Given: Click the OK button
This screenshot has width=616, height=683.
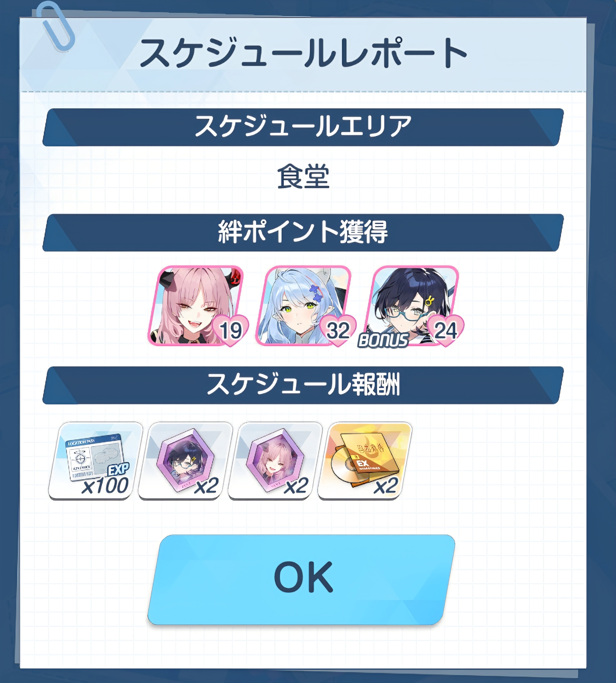Looking at the screenshot, I should [x=301, y=579].
